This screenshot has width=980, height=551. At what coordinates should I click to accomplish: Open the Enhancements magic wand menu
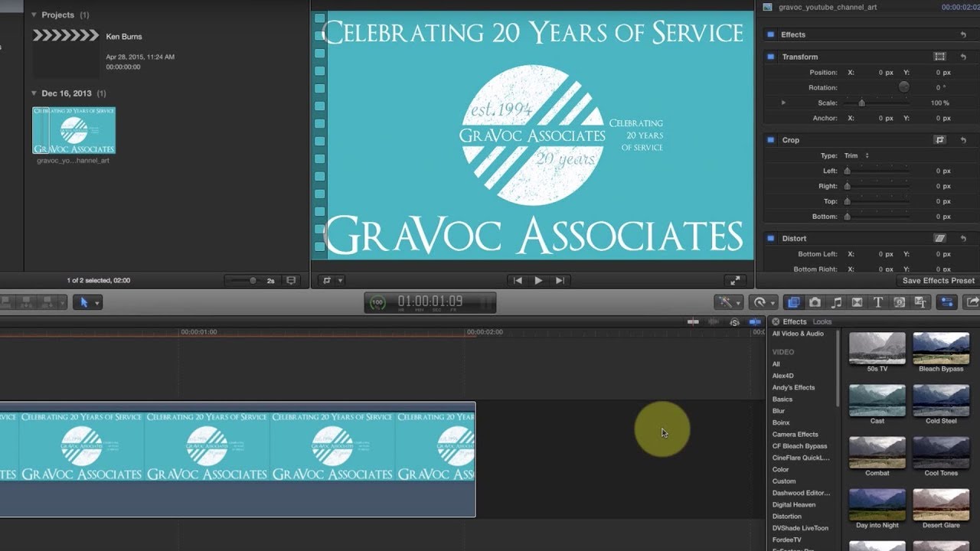point(729,302)
